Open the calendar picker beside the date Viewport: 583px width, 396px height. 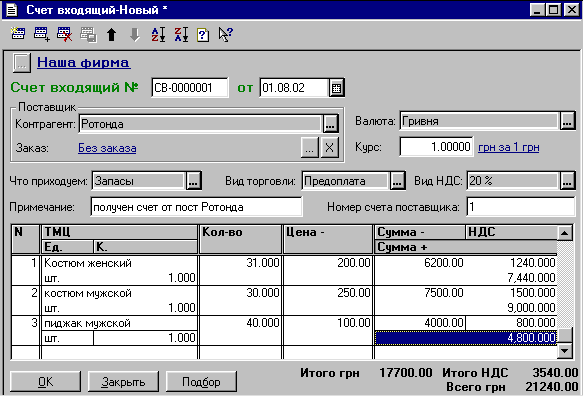(336, 88)
